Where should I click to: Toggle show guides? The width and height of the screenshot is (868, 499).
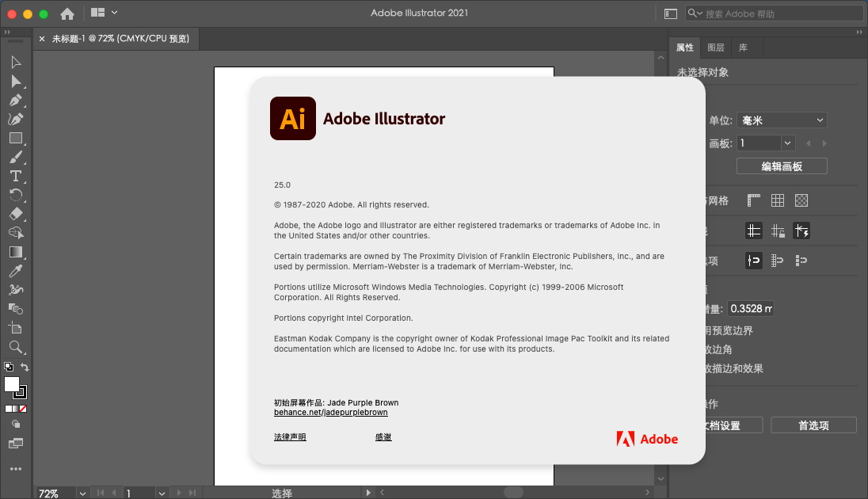[753, 230]
